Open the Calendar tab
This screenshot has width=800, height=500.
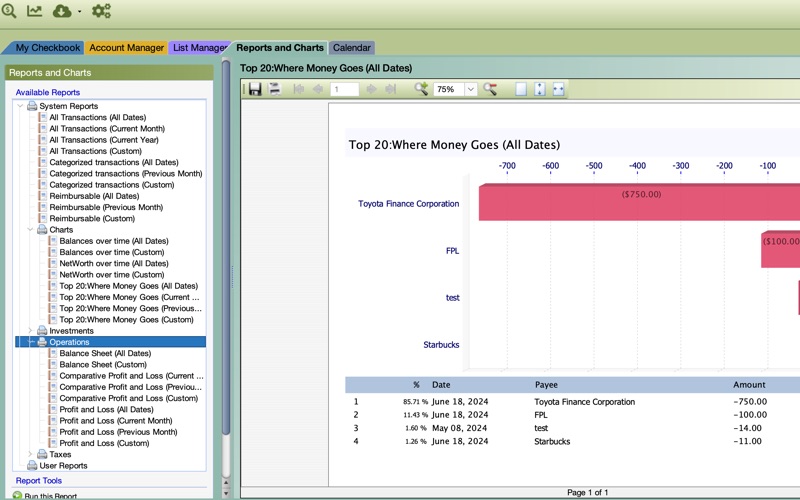[x=352, y=47]
